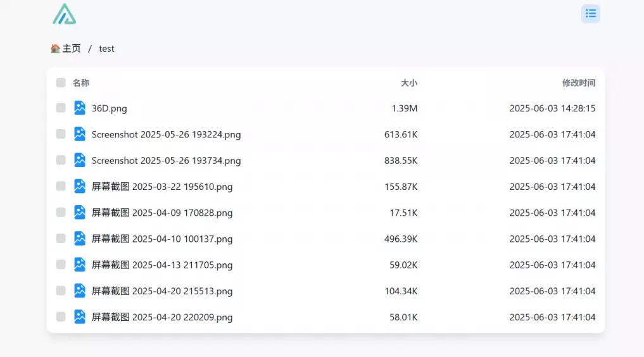Check the select-all checkbox beside 名称

click(61, 82)
